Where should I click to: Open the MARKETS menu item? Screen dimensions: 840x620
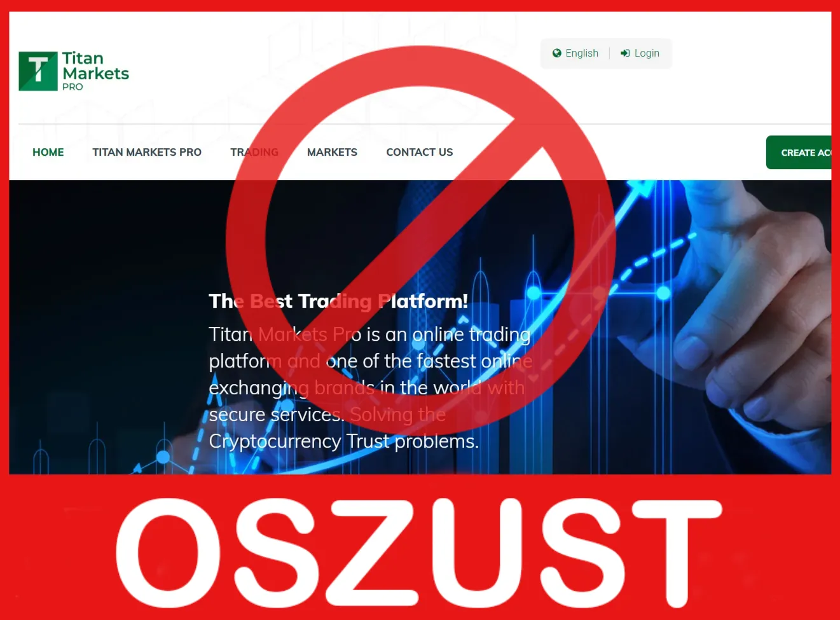pyautogui.click(x=332, y=153)
